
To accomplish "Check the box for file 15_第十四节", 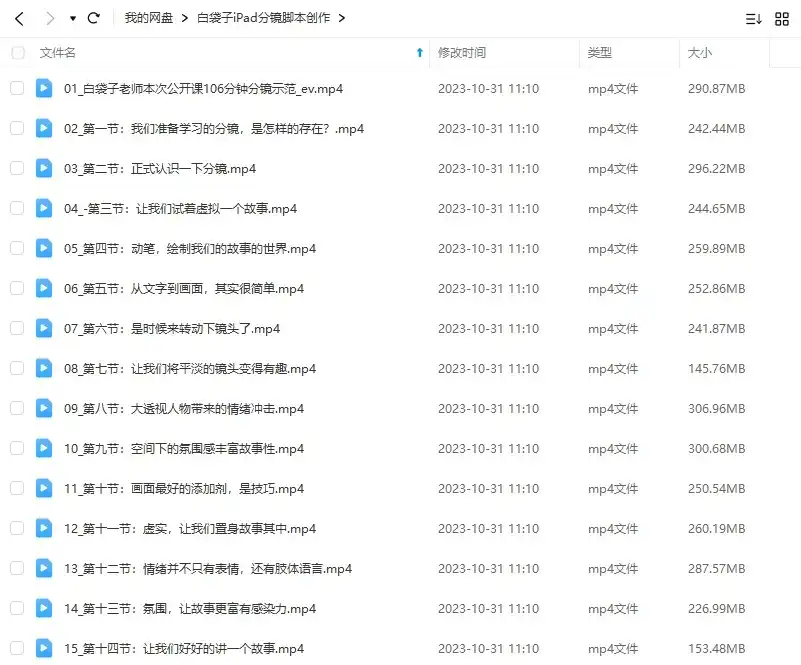I will [x=17, y=648].
